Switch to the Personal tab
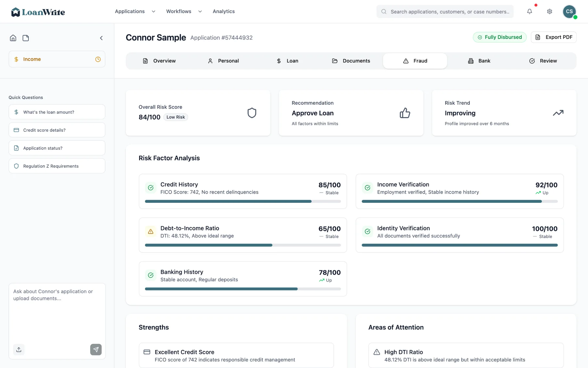Image resolution: width=588 pixels, height=368 pixels. pos(223,61)
